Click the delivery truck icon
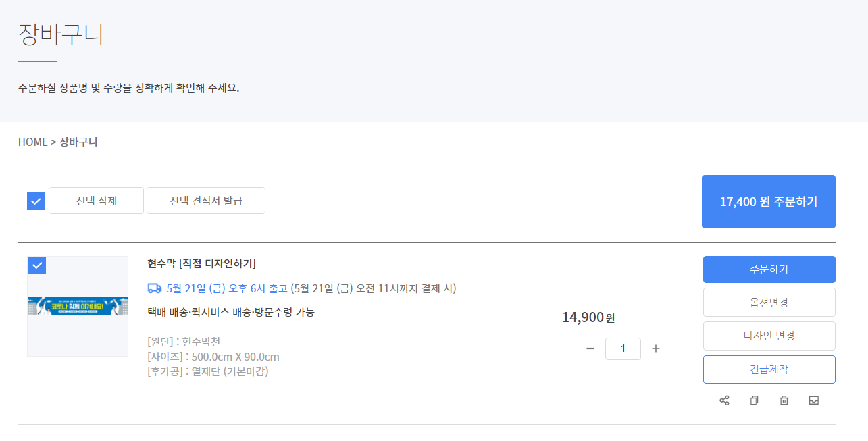The height and width of the screenshot is (441, 868). click(x=154, y=288)
